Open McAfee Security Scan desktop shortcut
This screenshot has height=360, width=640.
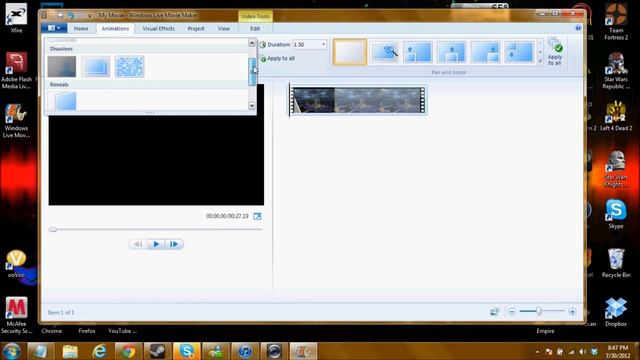click(x=16, y=315)
